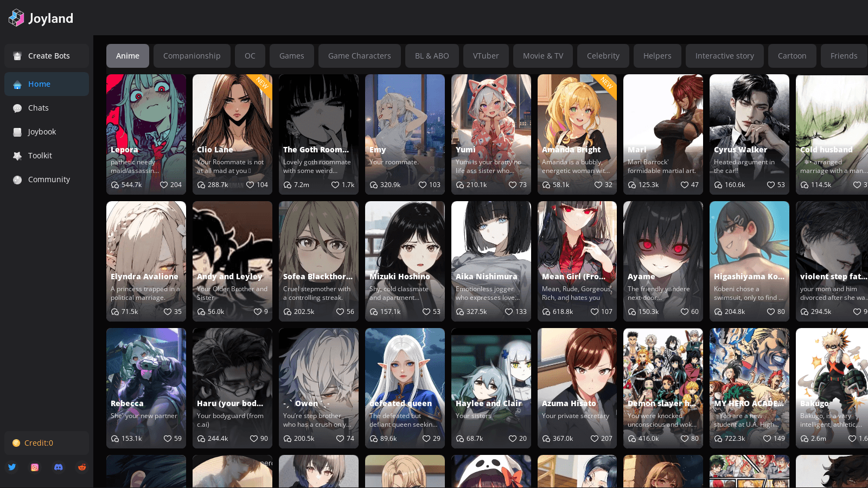Open the Instagram social link icon
The height and width of the screenshot is (488, 868).
coord(35,467)
